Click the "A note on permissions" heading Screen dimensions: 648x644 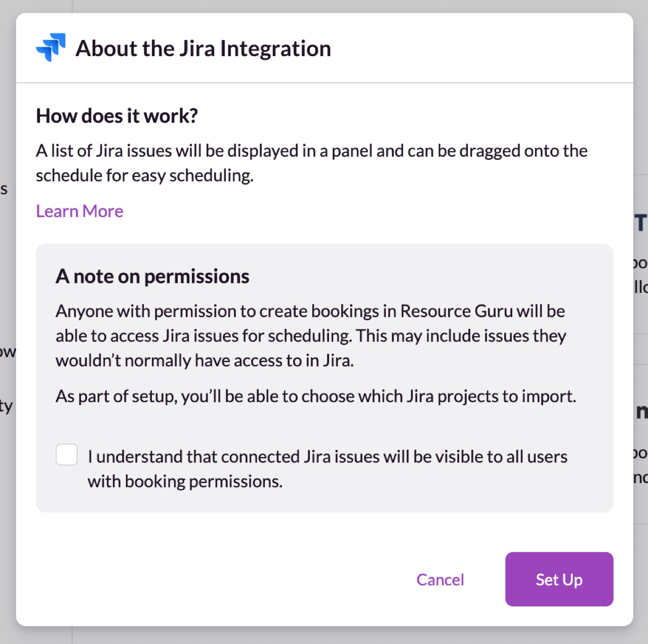(152, 277)
